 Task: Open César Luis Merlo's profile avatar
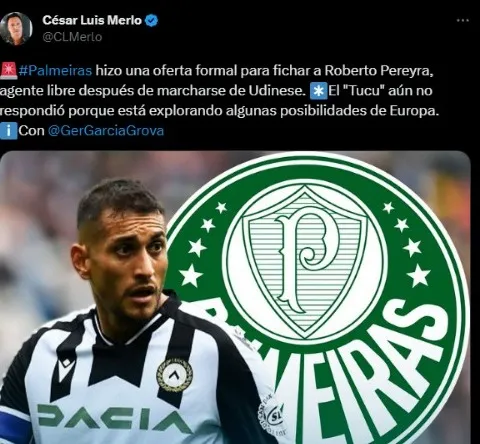point(16,28)
